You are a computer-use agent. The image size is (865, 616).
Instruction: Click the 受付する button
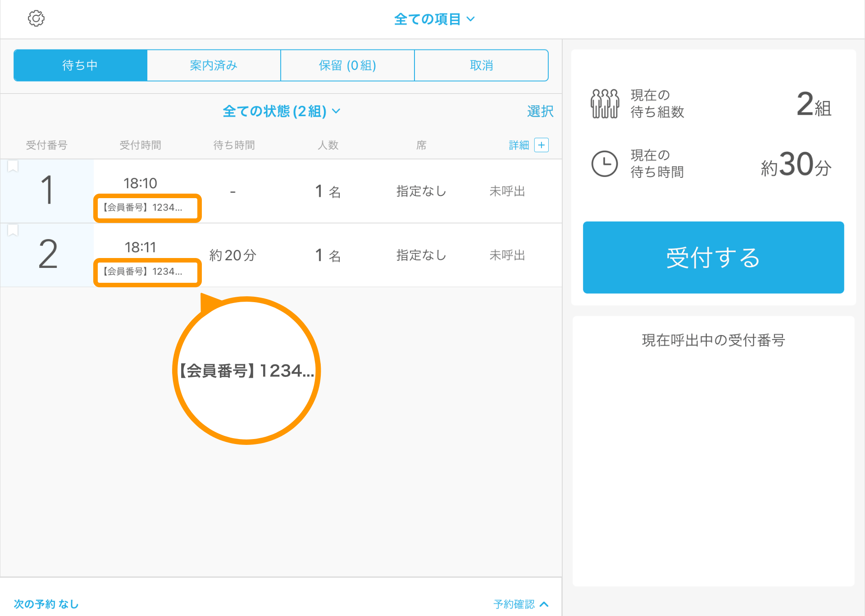tap(713, 258)
